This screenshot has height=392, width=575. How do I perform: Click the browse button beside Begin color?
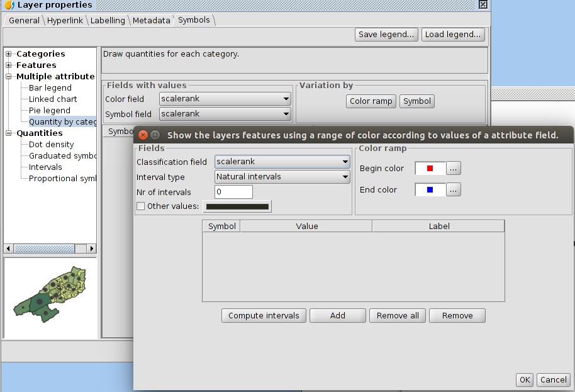point(454,168)
